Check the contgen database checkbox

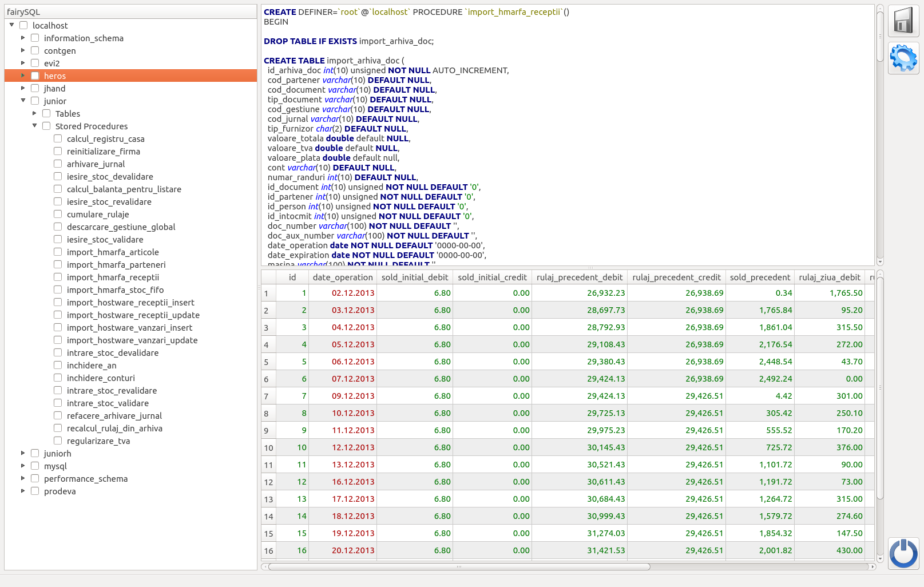35,50
